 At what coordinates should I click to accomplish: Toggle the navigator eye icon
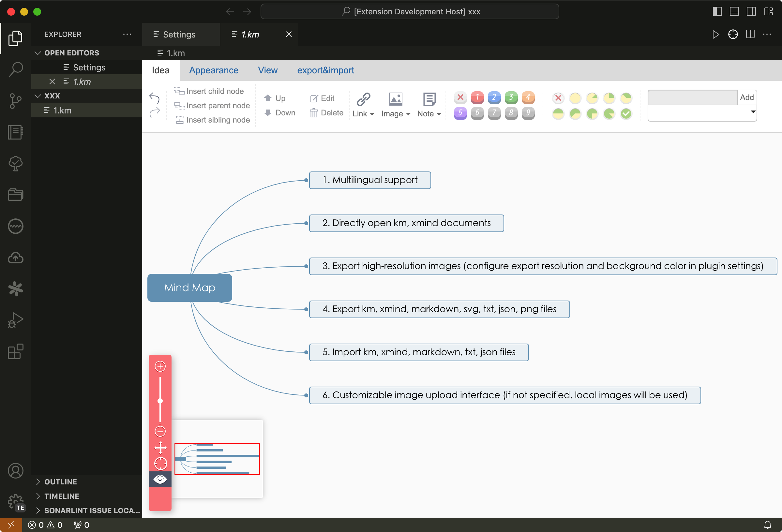pos(160,479)
